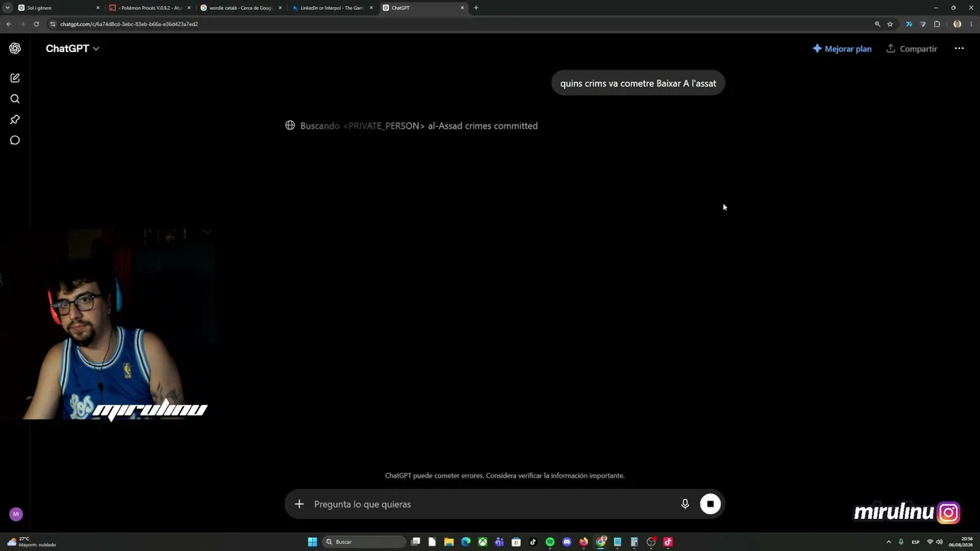Viewport: 980px width, 551px height.
Task: Click the globe icon beside Buscando
Action: pos(290,126)
